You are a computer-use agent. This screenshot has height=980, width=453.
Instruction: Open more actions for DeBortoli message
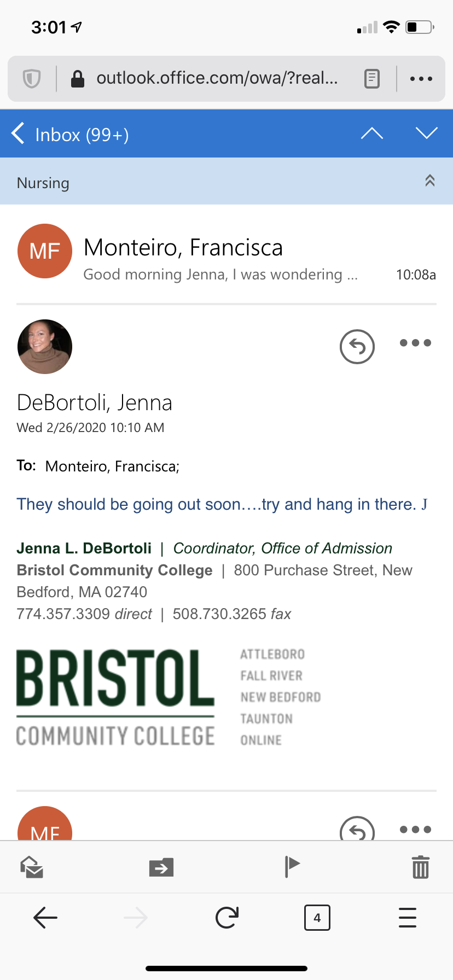[x=416, y=343]
